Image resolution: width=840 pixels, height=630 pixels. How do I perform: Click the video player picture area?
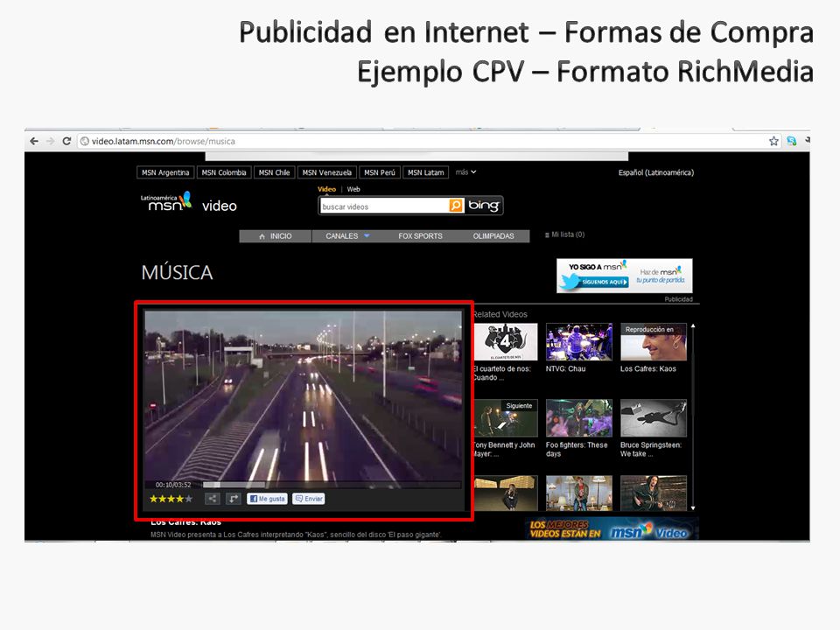click(x=304, y=395)
